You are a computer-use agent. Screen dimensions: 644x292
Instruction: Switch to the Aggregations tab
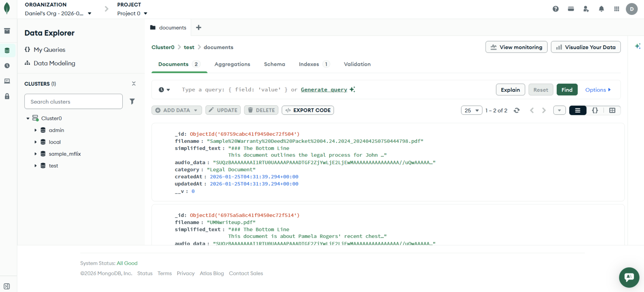pos(232,64)
